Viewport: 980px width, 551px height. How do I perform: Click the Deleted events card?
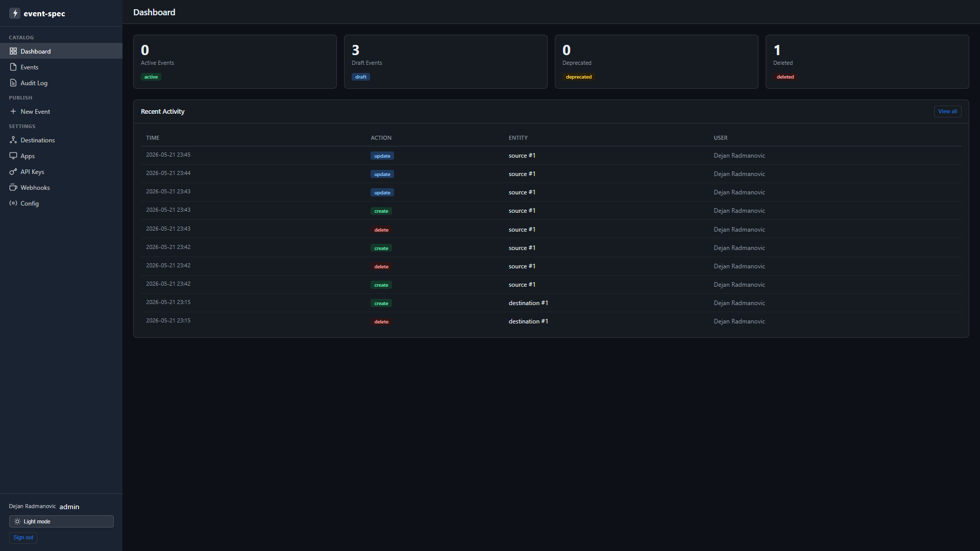[867, 62]
